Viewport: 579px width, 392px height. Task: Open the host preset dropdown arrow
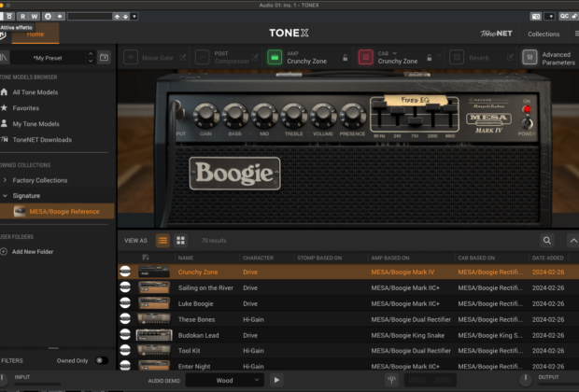coord(134,16)
